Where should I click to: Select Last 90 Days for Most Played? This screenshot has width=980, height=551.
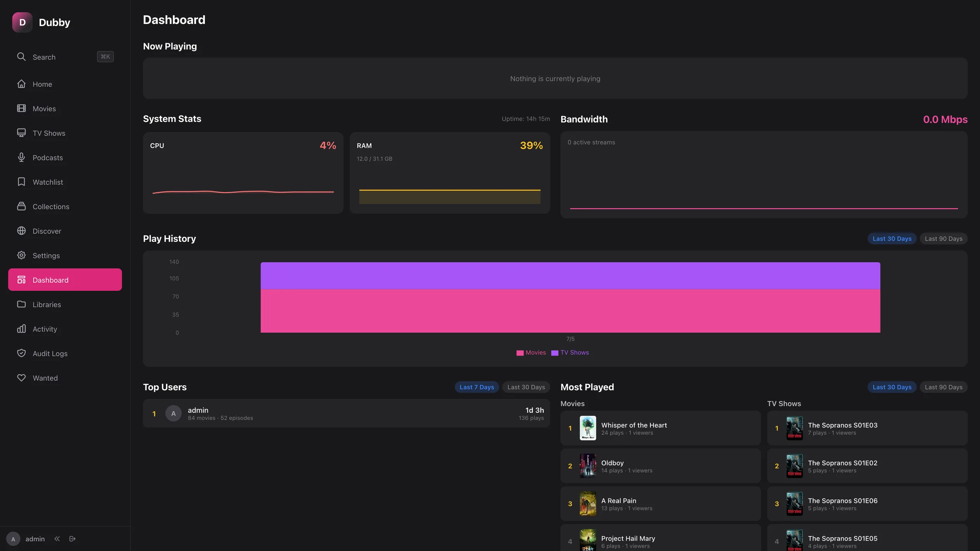coord(944,387)
